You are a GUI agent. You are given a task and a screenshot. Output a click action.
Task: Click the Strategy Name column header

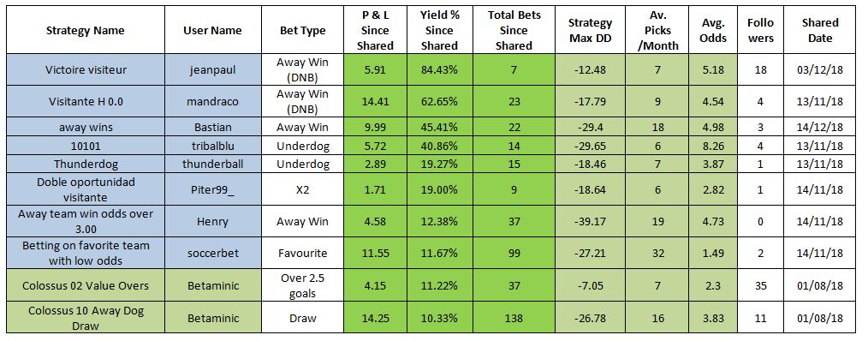tap(86, 31)
